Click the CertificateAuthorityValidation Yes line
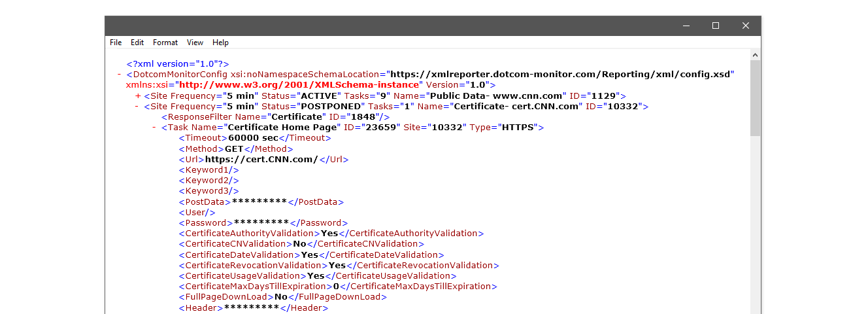This screenshot has width=868, height=314. (x=331, y=234)
